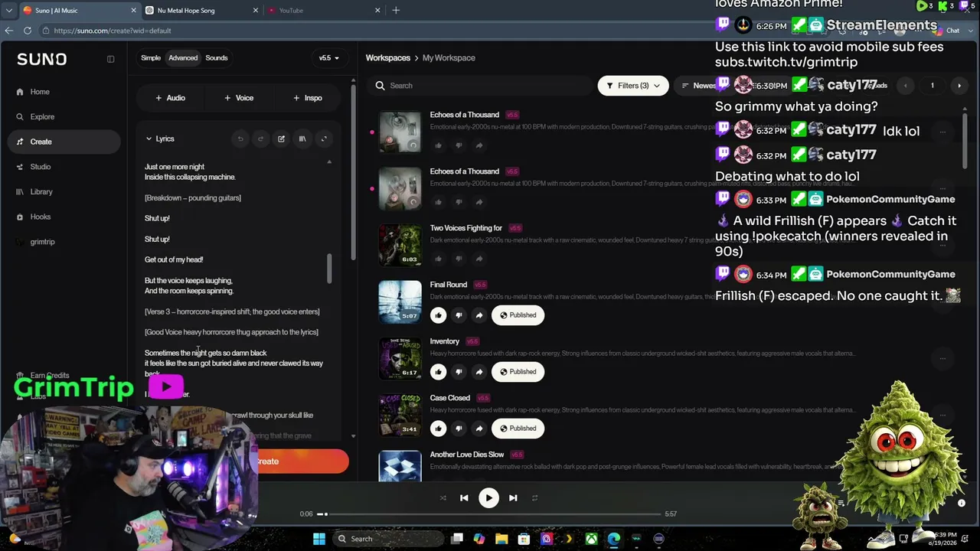980x551 pixels.
Task: Seek in the playback progress bar
Action: pos(489,514)
